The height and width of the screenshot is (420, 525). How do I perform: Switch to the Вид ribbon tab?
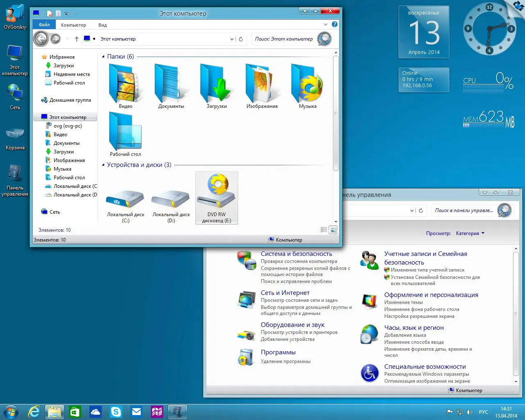coord(103,25)
